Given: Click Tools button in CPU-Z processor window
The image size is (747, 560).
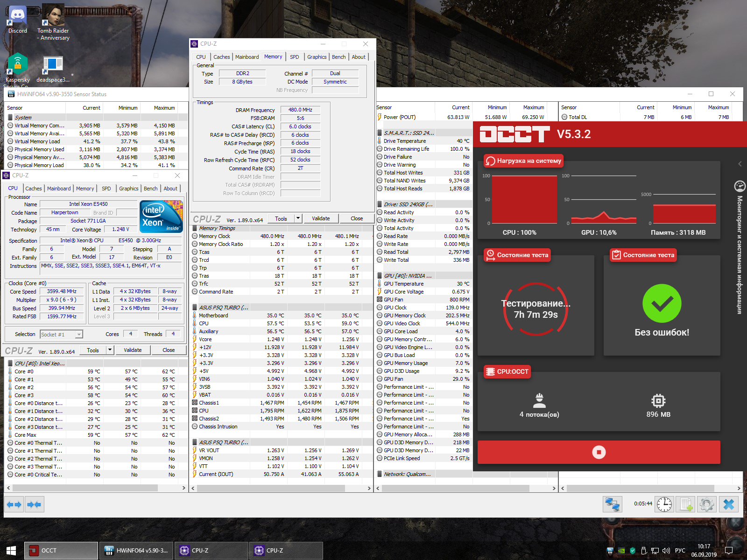Looking at the screenshot, I should (x=93, y=350).
